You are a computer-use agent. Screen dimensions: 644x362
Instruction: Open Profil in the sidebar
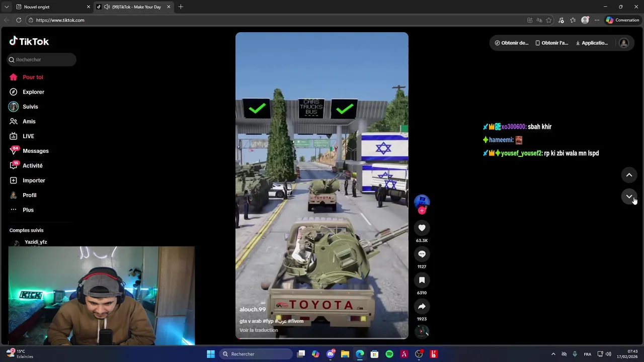coord(23,195)
